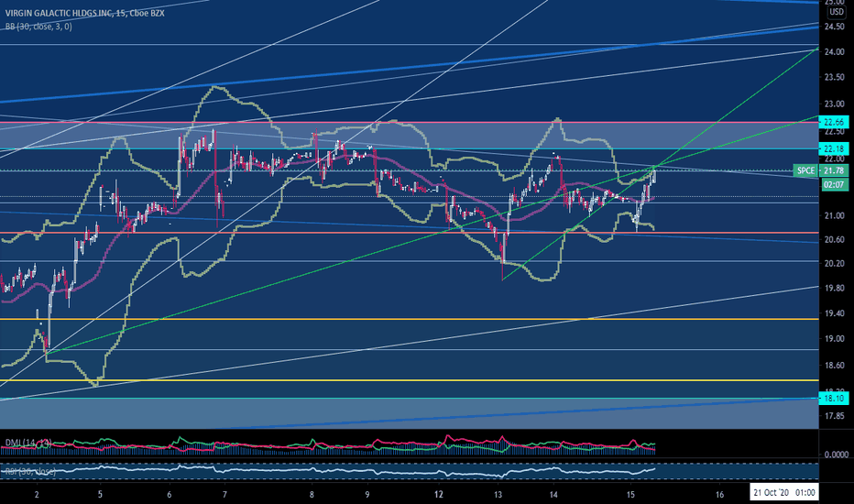This screenshot has height=504, width=854.
Task: Click the 22.66 pink price level label
Action: coord(834,122)
